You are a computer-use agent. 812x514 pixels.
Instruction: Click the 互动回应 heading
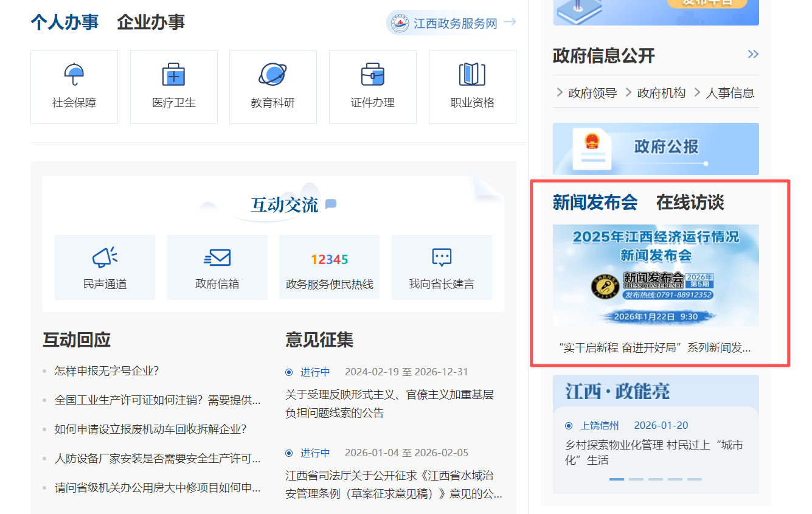[77, 339]
